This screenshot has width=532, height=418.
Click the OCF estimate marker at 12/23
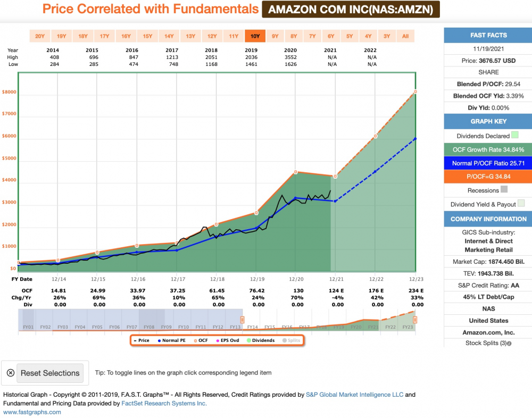tap(415, 91)
